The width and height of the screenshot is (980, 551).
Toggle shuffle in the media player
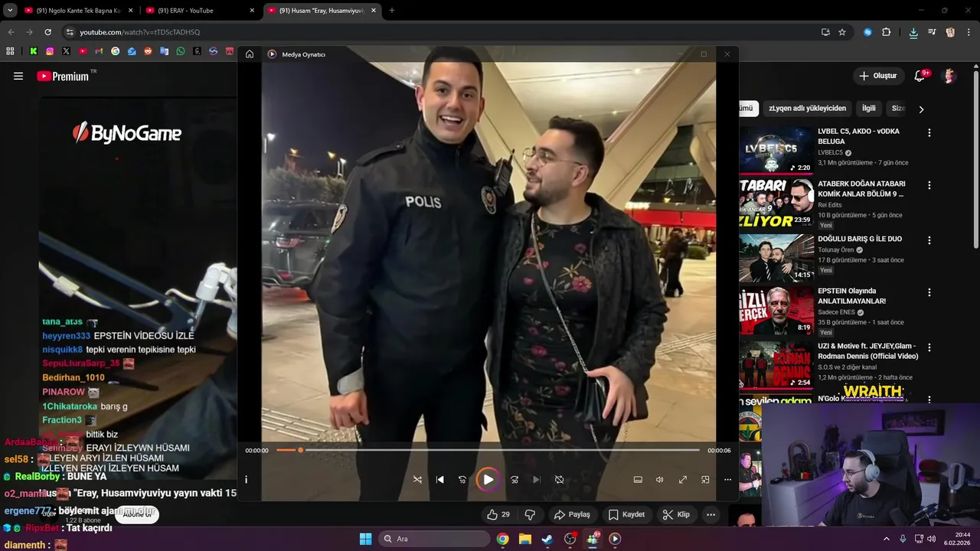pos(417,480)
